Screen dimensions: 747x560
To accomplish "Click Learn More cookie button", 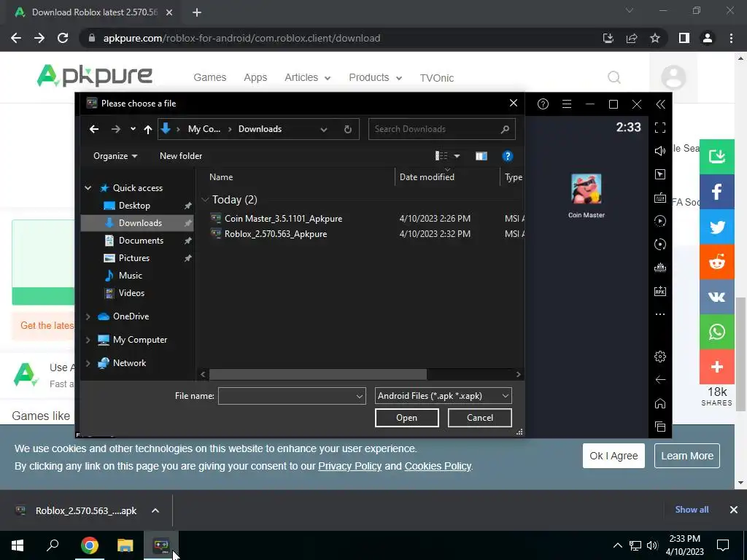I will point(687,456).
